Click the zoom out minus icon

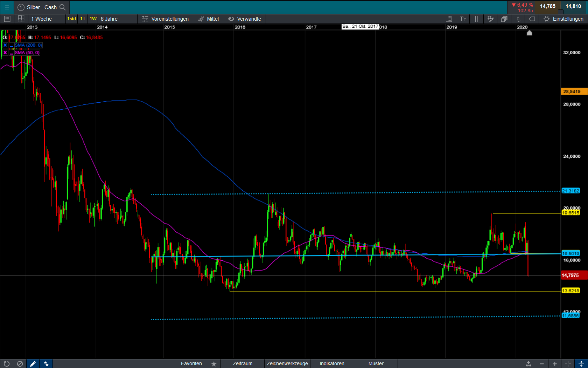[x=542, y=364]
